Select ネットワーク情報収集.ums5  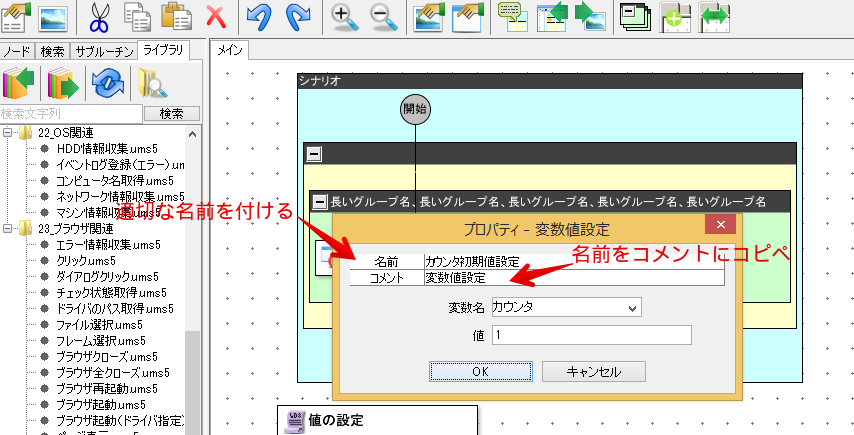coord(120,197)
